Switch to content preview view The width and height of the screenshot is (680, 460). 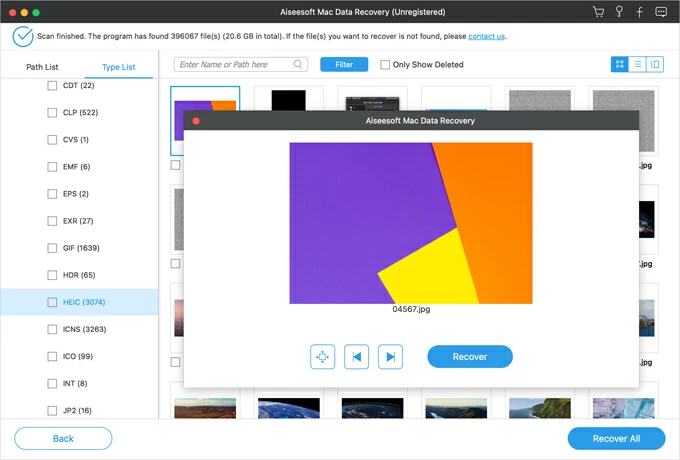click(x=655, y=64)
